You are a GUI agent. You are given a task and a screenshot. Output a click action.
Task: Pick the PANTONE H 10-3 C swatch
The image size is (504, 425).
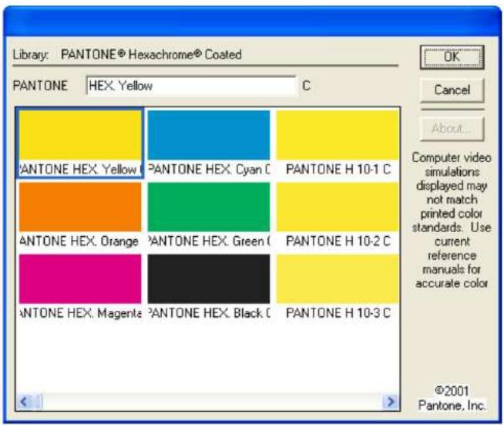tap(338, 287)
